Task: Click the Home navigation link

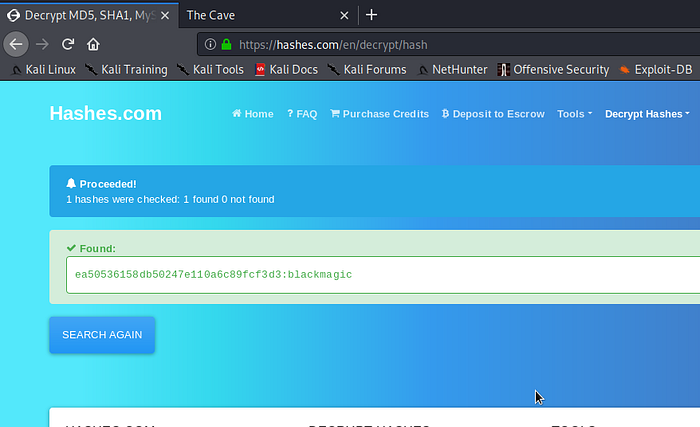Action: (252, 114)
